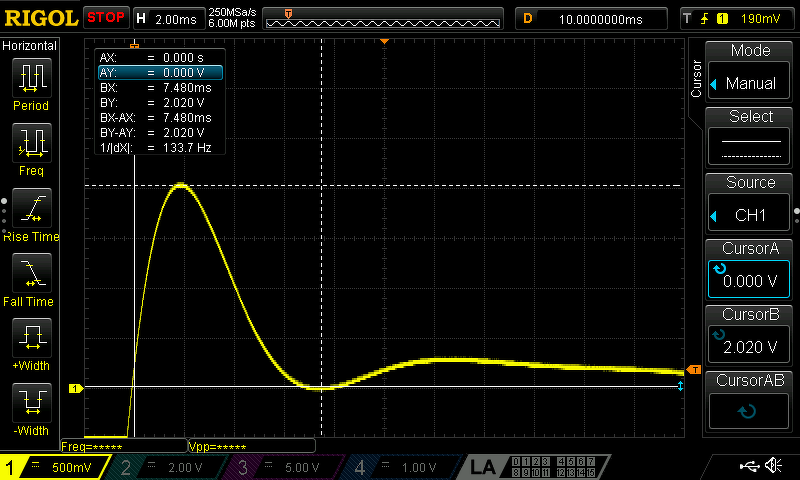Click the 1/|dX| 133.7 Hz row

[x=160, y=148]
